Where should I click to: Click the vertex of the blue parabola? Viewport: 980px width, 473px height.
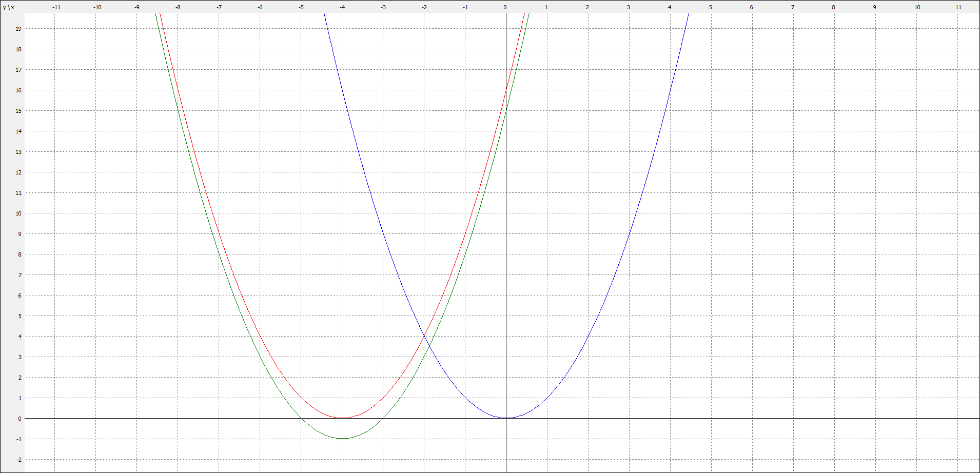point(506,418)
